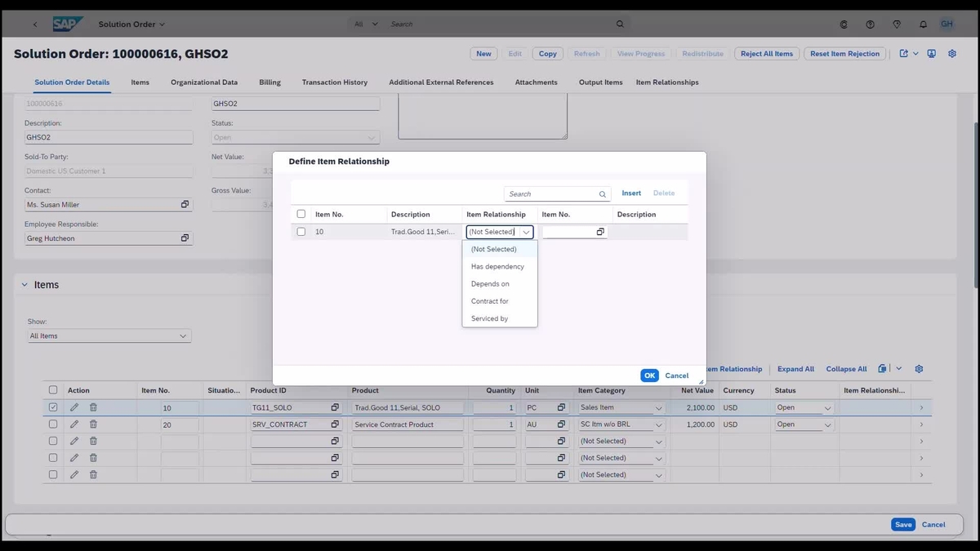Open the help icon in the shell bar
The height and width of the screenshot is (551, 980).
click(870, 24)
